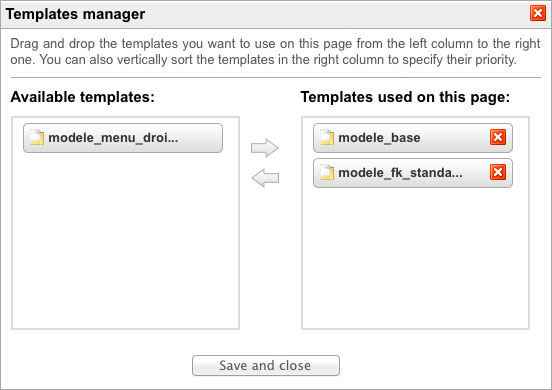The height and width of the screenshot is (390, 552).
Task: Click the left arrow to remove template
Action: tap(265, 178)
